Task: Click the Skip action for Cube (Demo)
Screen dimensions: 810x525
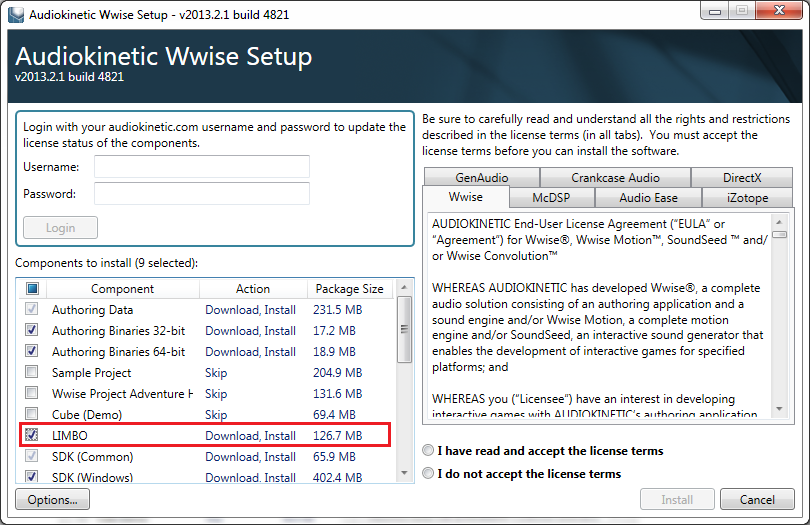Action: point(216,414)
